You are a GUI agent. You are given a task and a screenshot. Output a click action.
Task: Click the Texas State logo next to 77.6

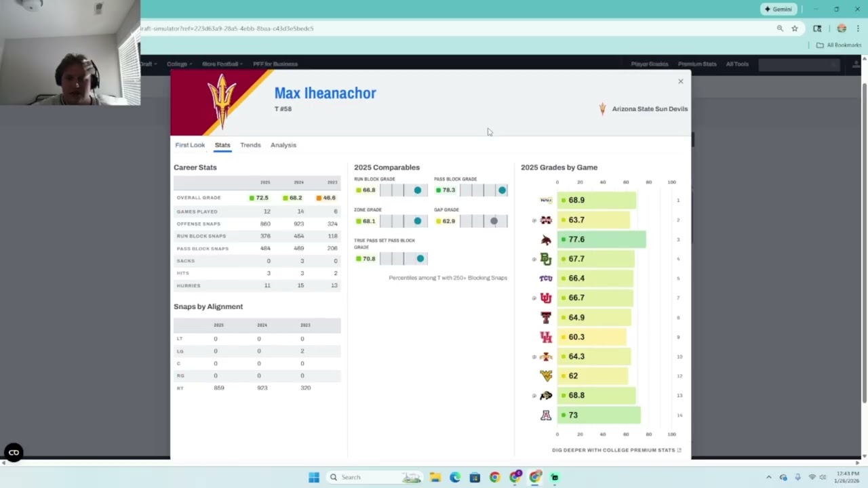tap(546, 239)
